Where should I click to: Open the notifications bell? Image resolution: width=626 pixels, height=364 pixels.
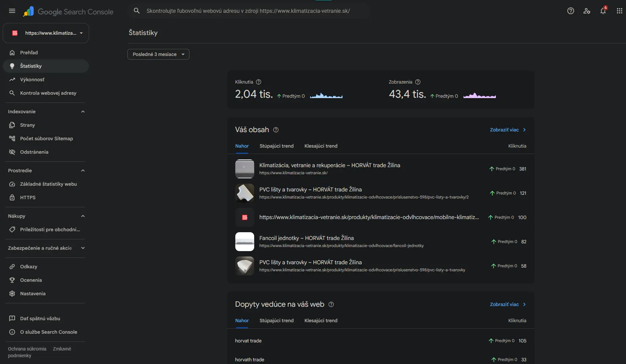click(x=603, y=11)
